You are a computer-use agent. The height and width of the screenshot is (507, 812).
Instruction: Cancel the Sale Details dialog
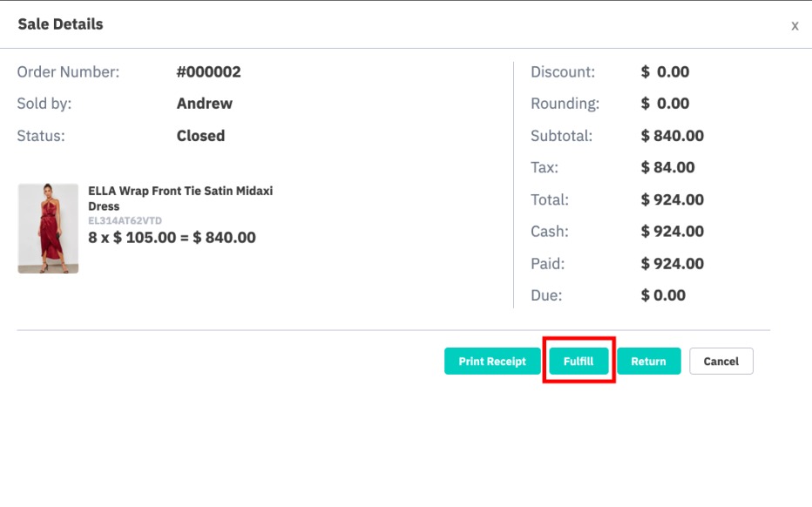721,361
